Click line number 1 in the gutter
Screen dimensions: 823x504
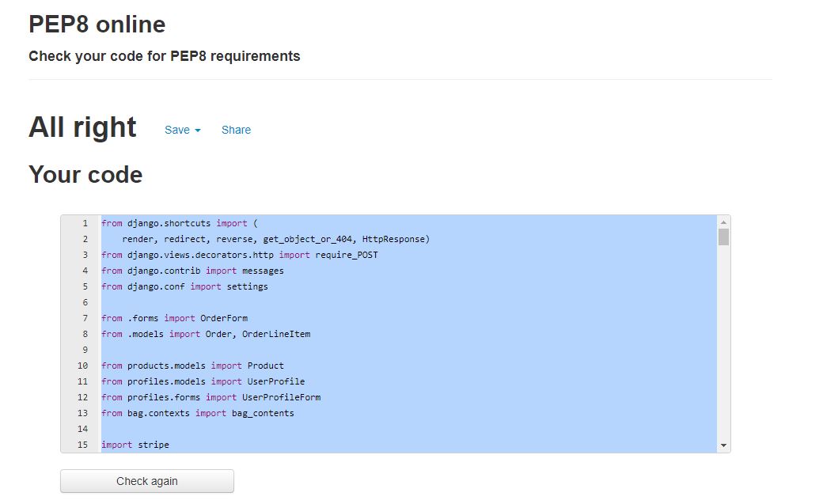point(83,222)
